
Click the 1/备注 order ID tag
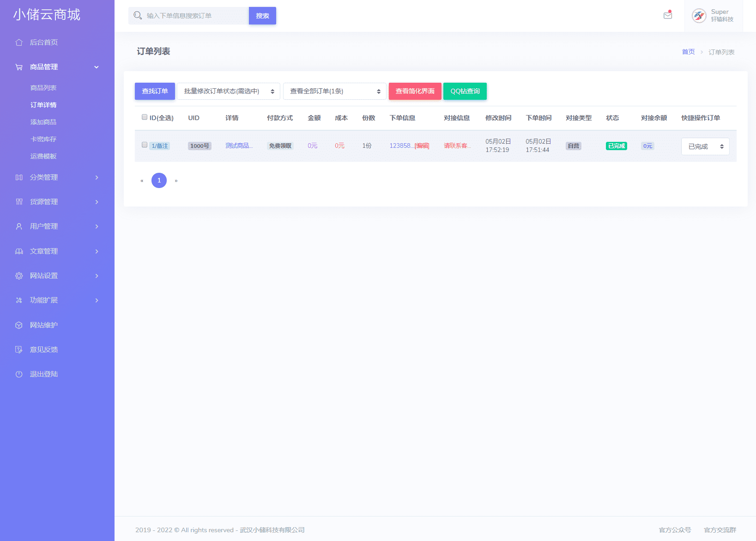click(160, 146)
